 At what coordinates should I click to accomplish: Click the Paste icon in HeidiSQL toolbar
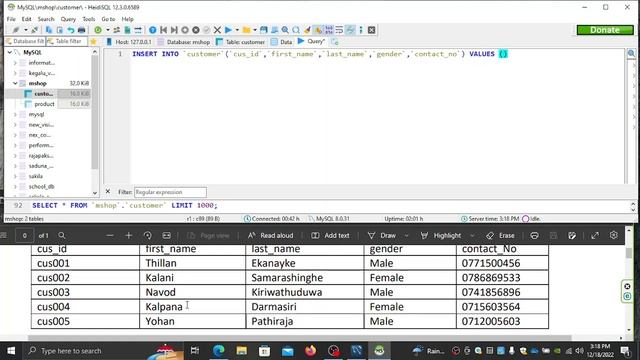click(60, 30)
